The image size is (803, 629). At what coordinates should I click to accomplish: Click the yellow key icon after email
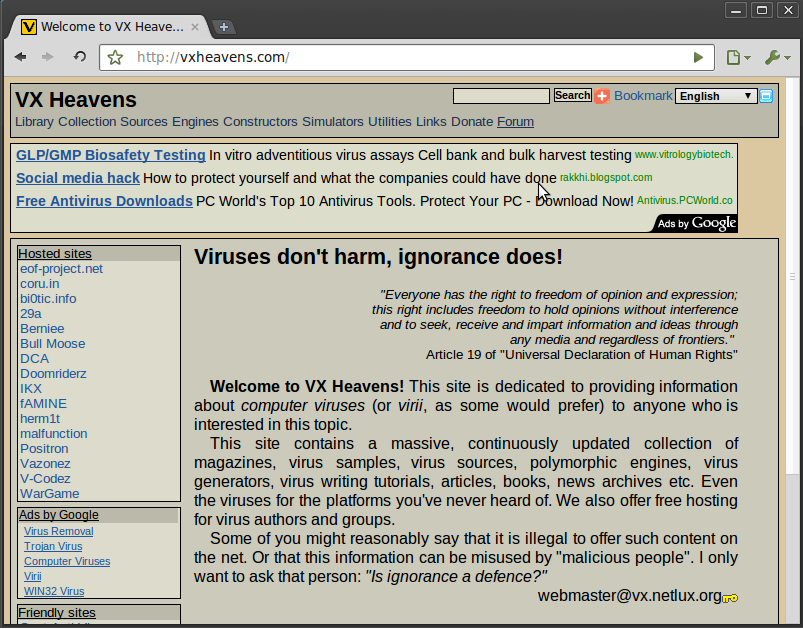[730, 598]
